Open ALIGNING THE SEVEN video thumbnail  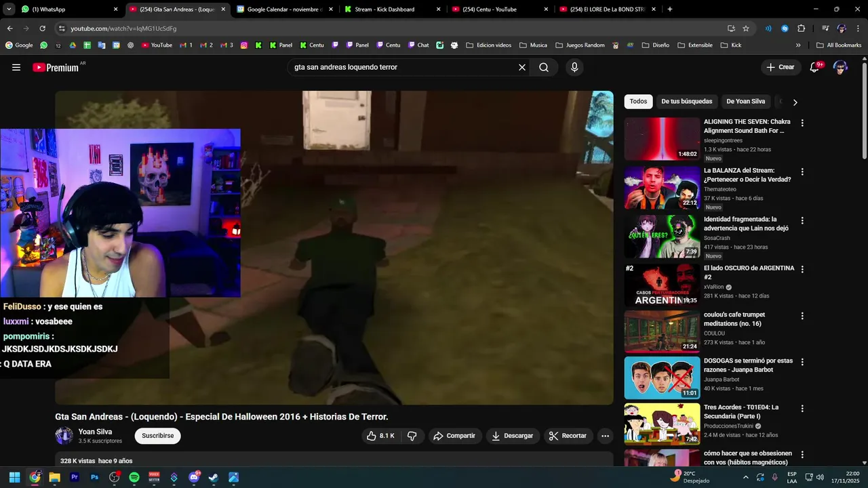point(662,139)
